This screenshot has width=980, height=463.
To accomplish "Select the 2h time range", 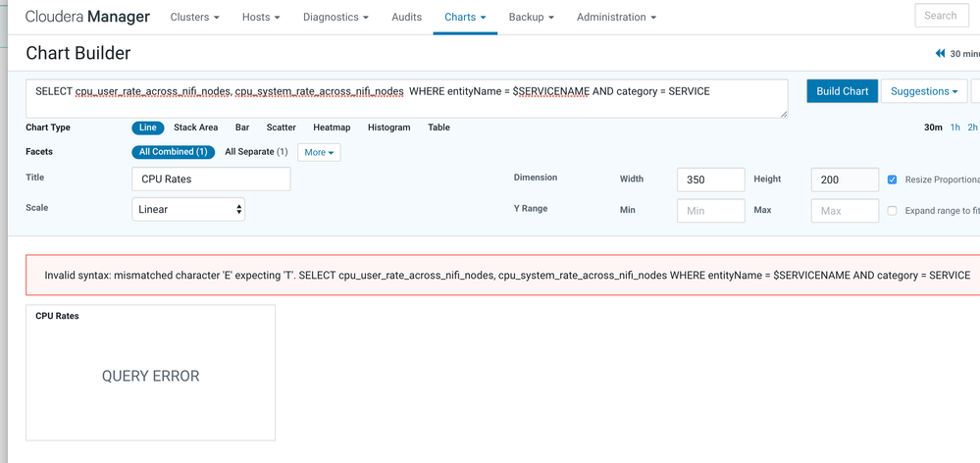I will click(x=972, y=128).
